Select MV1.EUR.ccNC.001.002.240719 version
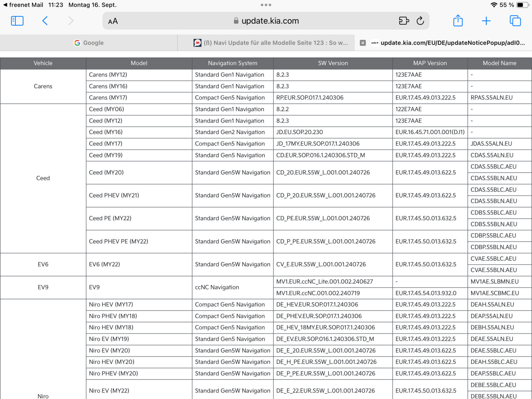Image resolution: width=532 pixels, height=399 pixels. 333,293
